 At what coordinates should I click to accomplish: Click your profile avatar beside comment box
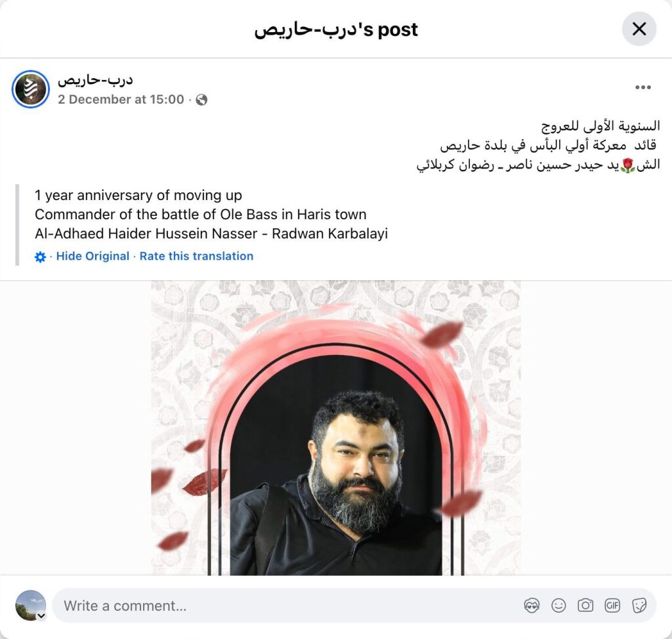pyautogui.click(x=30, y=605)
